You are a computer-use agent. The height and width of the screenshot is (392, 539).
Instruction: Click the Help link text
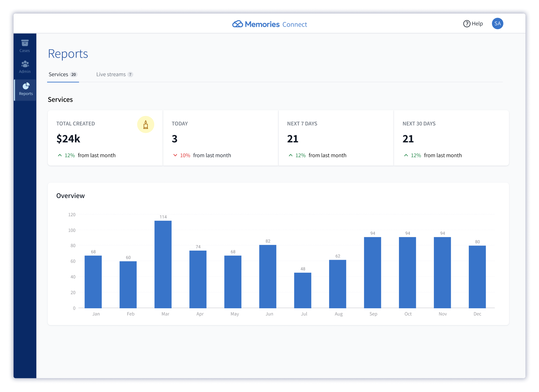pos(477,24)
